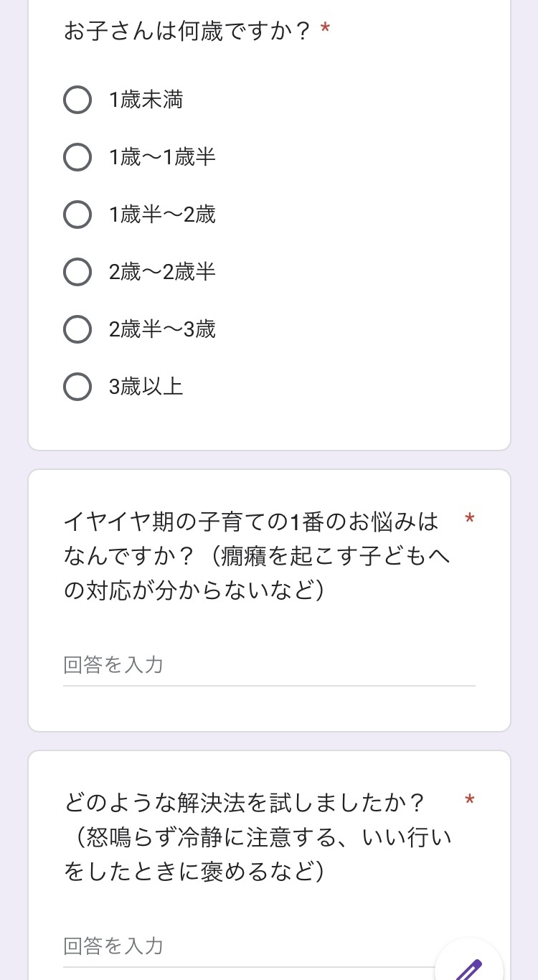Click the お子さんは何歳ですか question title
538x980 pixels.
(188, 31)
